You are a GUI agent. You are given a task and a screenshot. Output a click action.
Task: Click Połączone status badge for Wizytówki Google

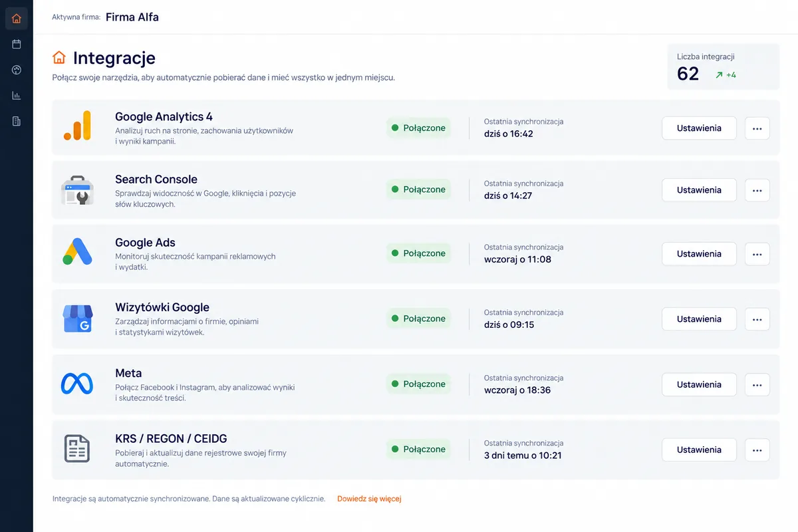tap(418, 319)
